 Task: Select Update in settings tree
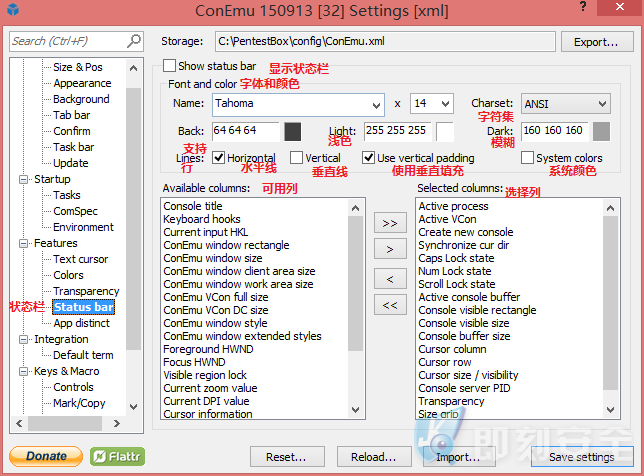point(71,163)
